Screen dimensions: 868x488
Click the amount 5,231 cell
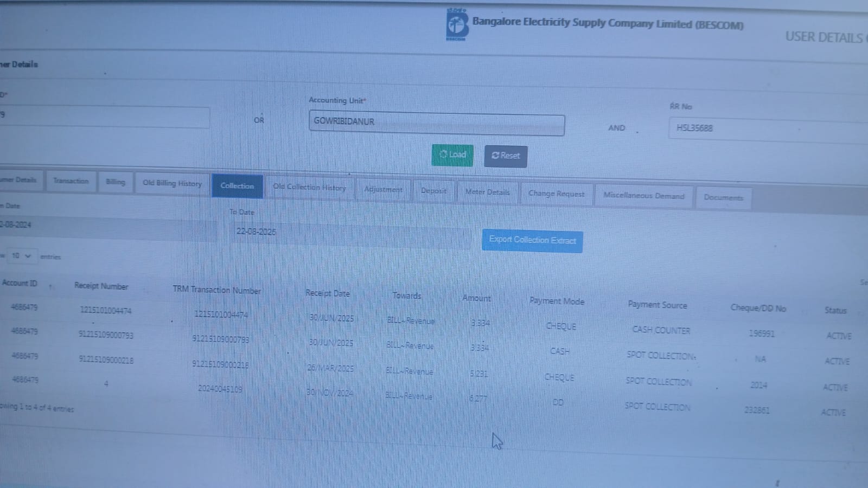tap(479, 374)
